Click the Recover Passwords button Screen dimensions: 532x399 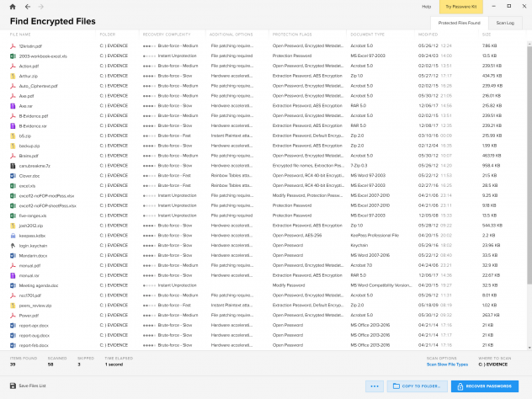click(487, 386)
